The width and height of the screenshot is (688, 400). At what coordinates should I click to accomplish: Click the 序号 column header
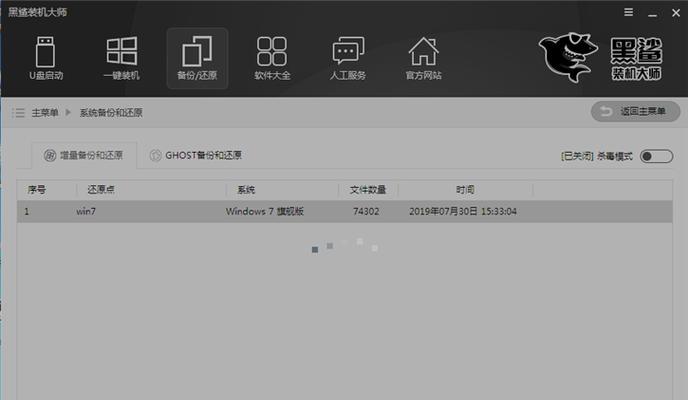click(37, 189)
